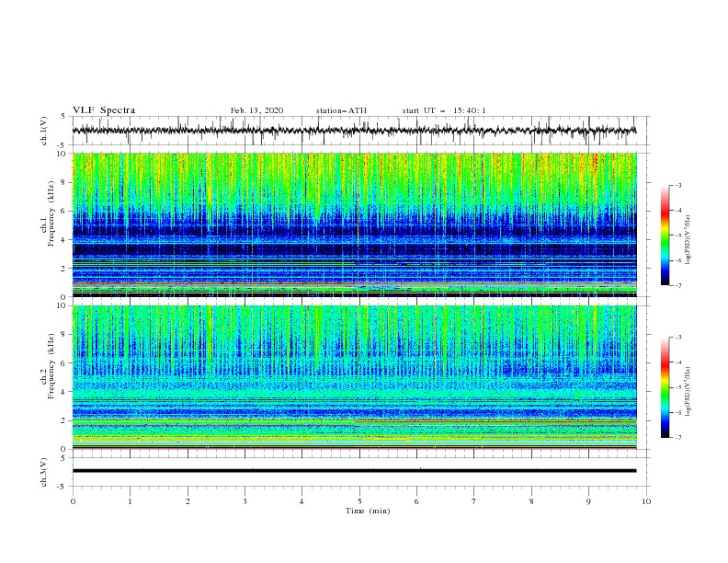Click time axis tick label "9"
Viewport: 728px width, 563px height.
tap(588, 501)
